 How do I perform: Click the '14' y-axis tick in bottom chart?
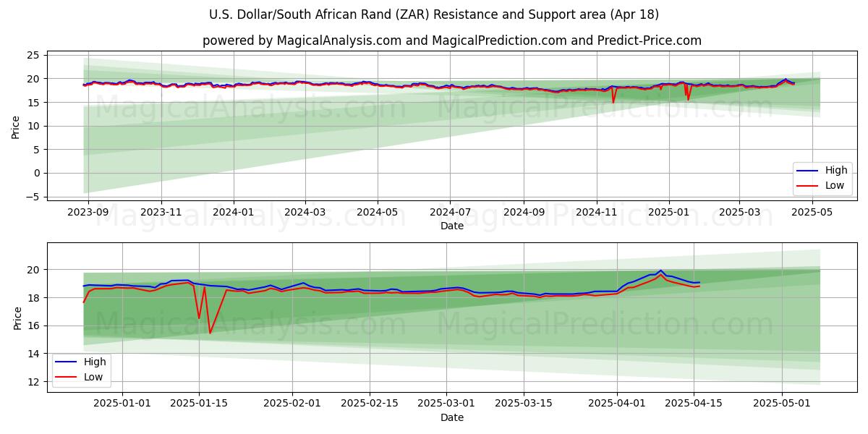34,354
